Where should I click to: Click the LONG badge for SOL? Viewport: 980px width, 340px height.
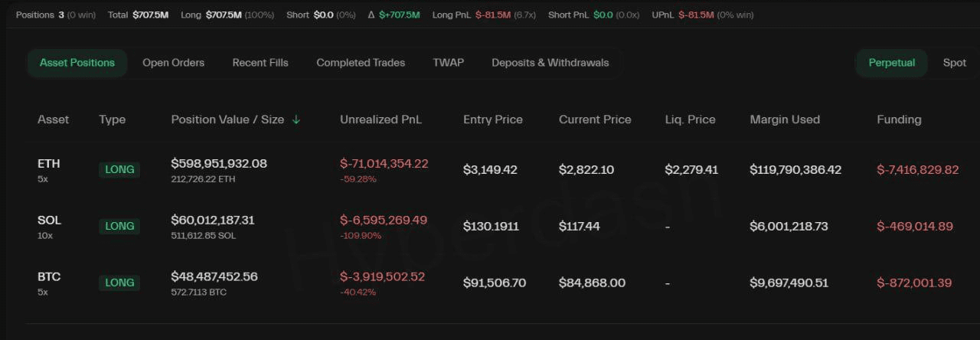pyautogui.click(x=119, y=226)
